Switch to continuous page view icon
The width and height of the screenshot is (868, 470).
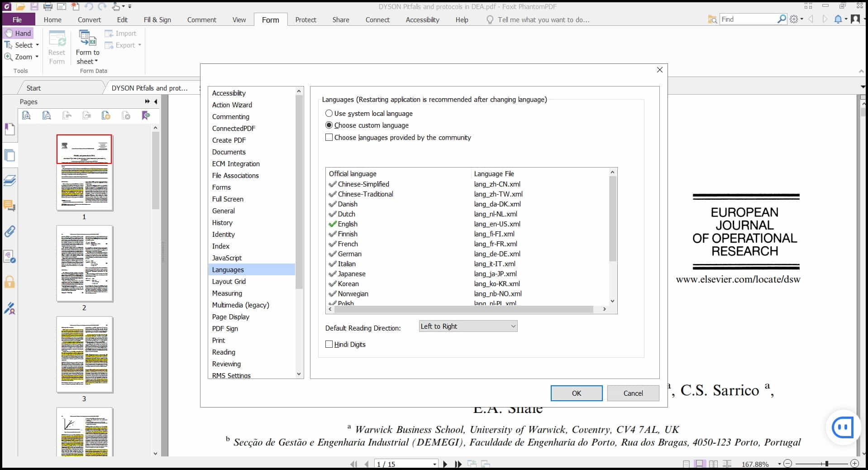point(700,464)
